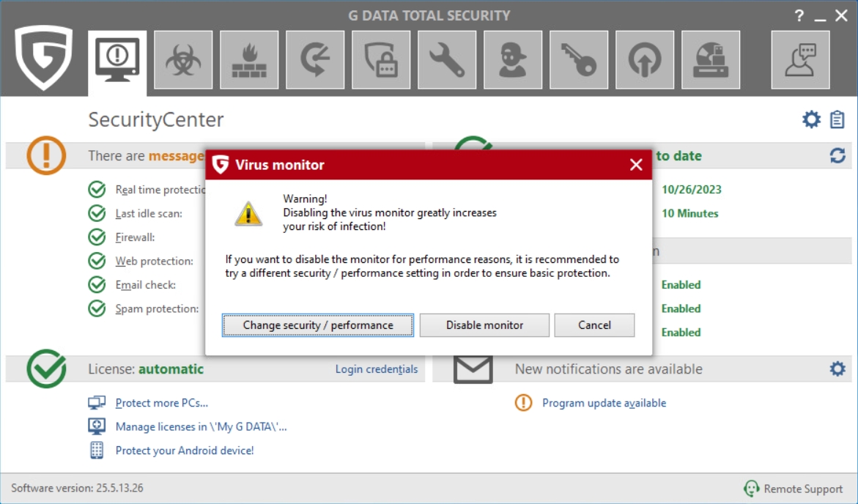Click the Web protection checkmark icon
The width and height of the screenshot is (858, 504).
[97, 261]
